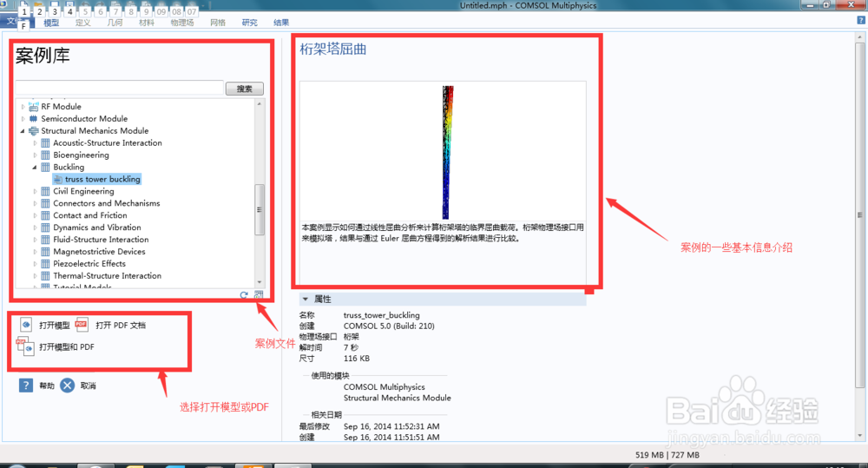Click the new file icon in the quick access toolbar
The width and height of the screenshot is (868, 468).
point(23,3)
